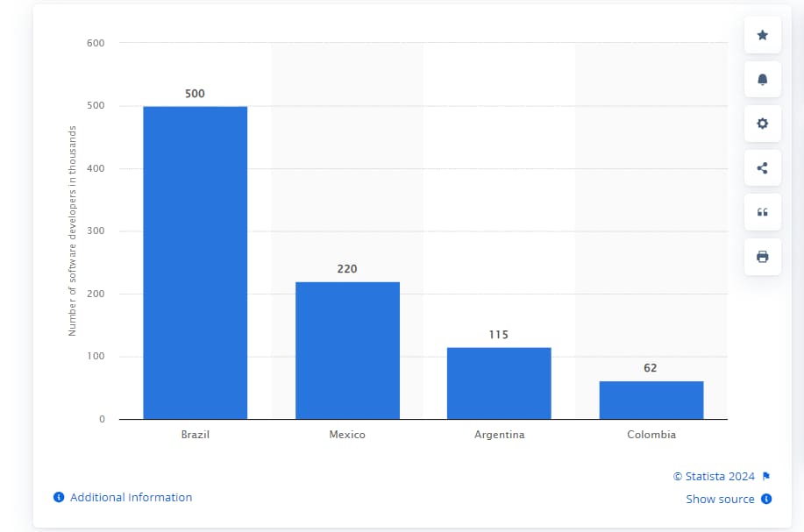
Task: Open chart settings with the gear icon
Action: (x=762, y=124)
